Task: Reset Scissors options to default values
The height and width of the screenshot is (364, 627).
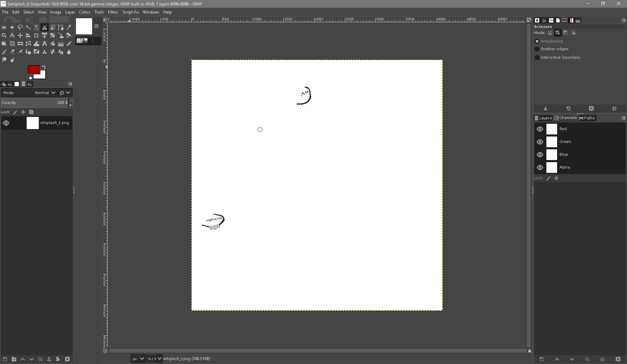Action: pyautogui.click(x=614, y=109)
